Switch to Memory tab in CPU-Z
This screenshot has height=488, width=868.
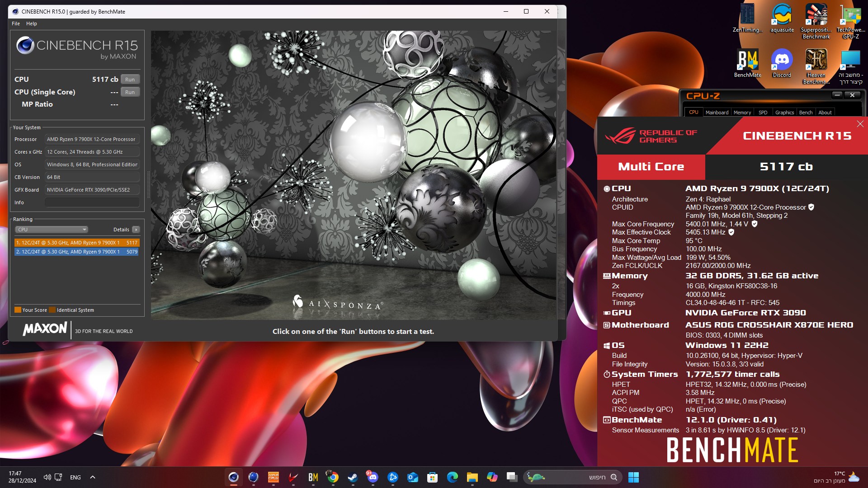(742, 113)
